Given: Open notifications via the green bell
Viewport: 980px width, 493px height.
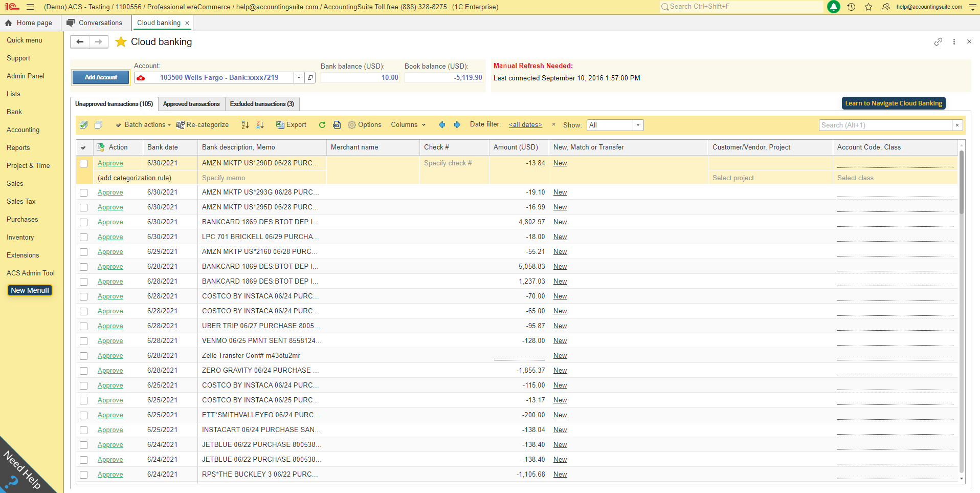Looking at the screenshot, I should (x=834, y=7).
